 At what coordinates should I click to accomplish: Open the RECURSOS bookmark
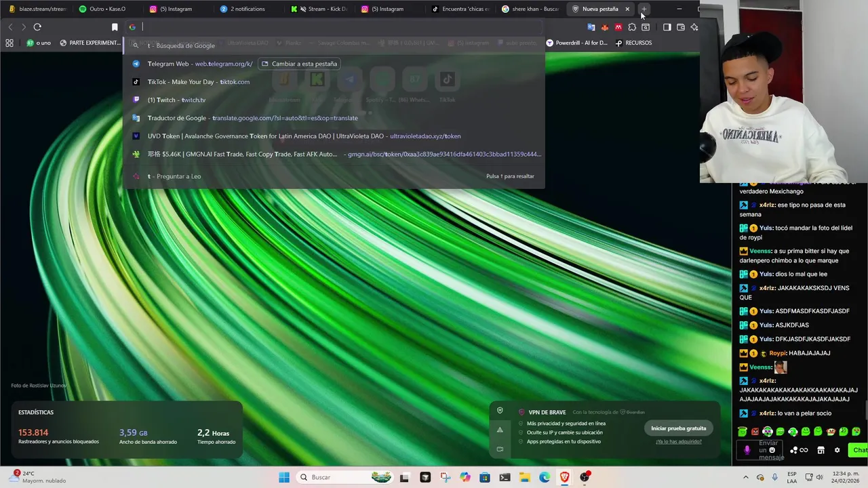pyautogui.click(x=633, y=43)
